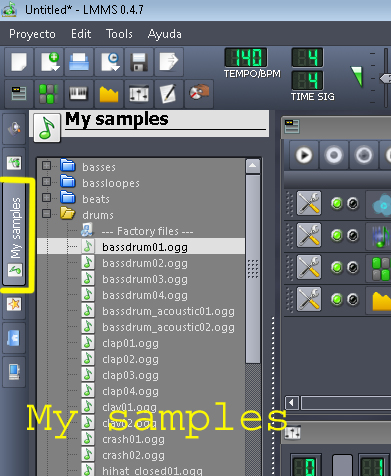
Task: Show Project Notes pencil icon
Action: coord(169,94)
